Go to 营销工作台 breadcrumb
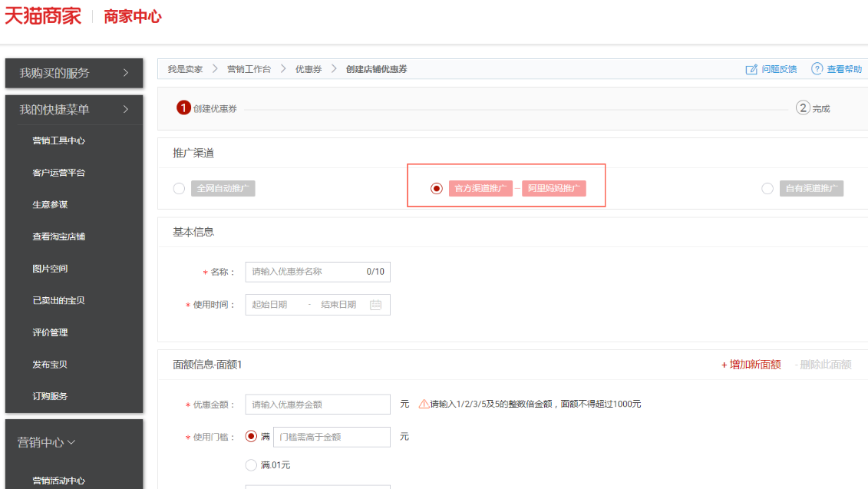 tap(249, 69)
